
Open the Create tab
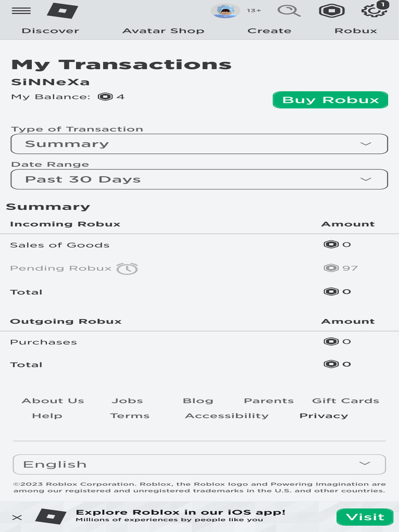pos(269,31)
